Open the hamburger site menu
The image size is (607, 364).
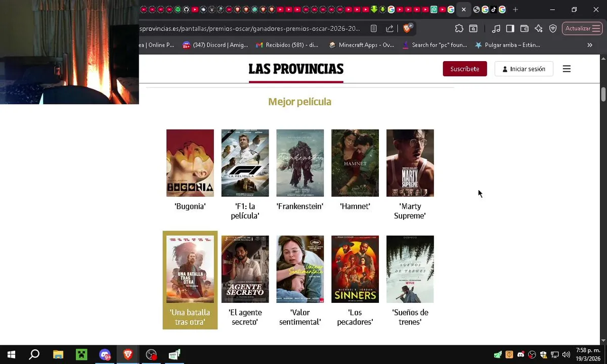click(567, 69)
